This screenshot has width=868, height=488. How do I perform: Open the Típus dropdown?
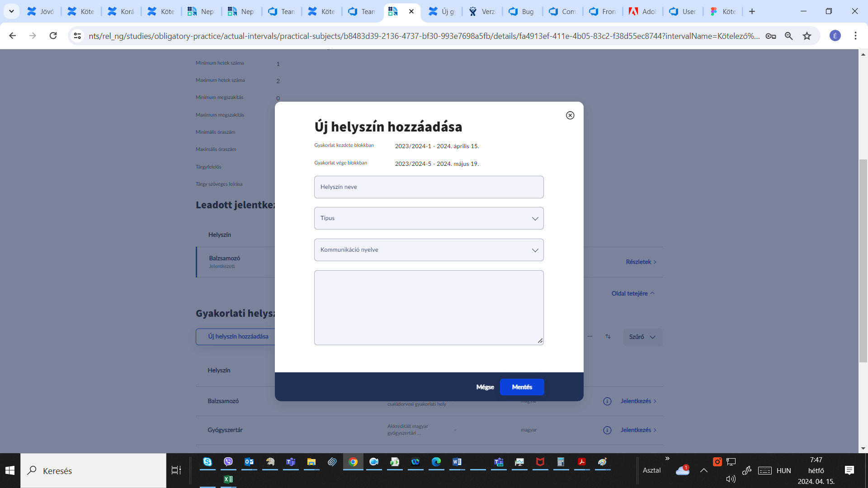[429, 218]
